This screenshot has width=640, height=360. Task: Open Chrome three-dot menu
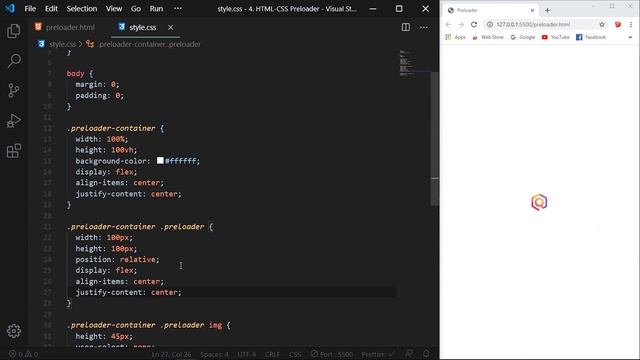pos(631,24)
